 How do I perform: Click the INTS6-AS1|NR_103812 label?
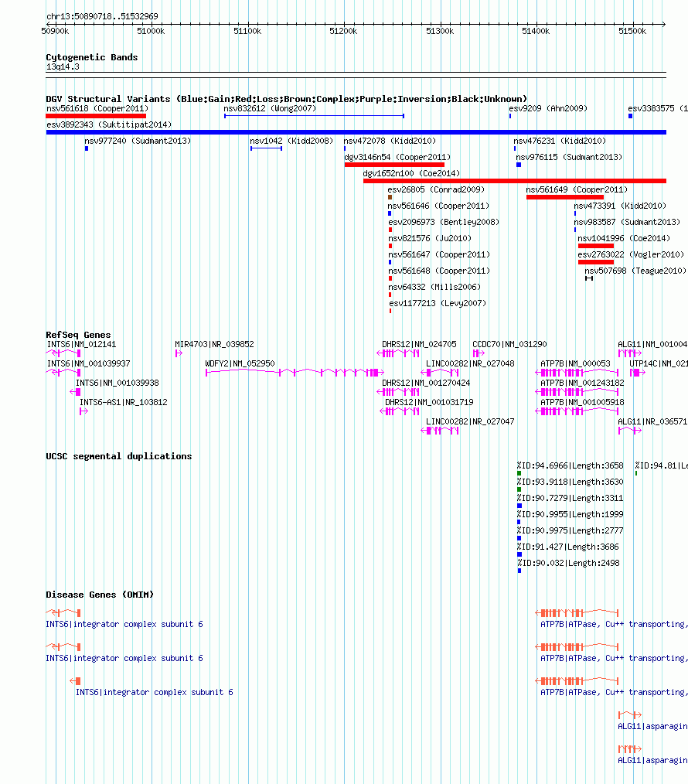tap(124, 403)
